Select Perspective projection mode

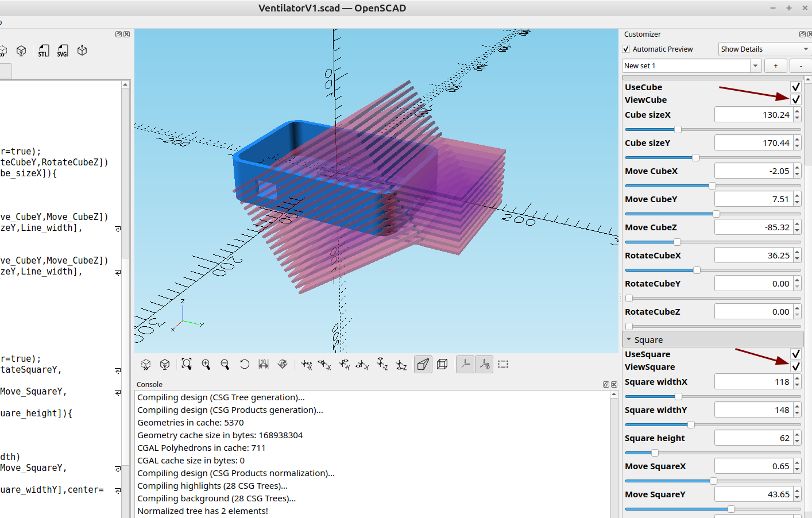(x=423, y=364)
